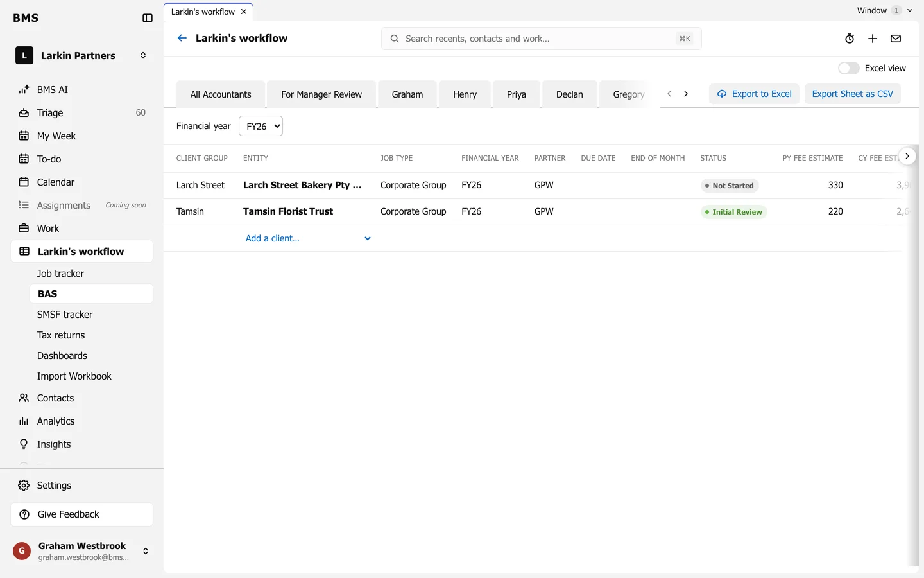Click Export Sheet as CSV button
924x578 pixels.
[x=853, y=94]
